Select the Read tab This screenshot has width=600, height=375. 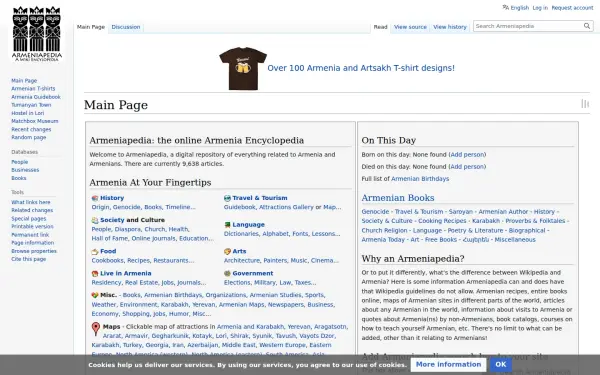click(380, 27)
